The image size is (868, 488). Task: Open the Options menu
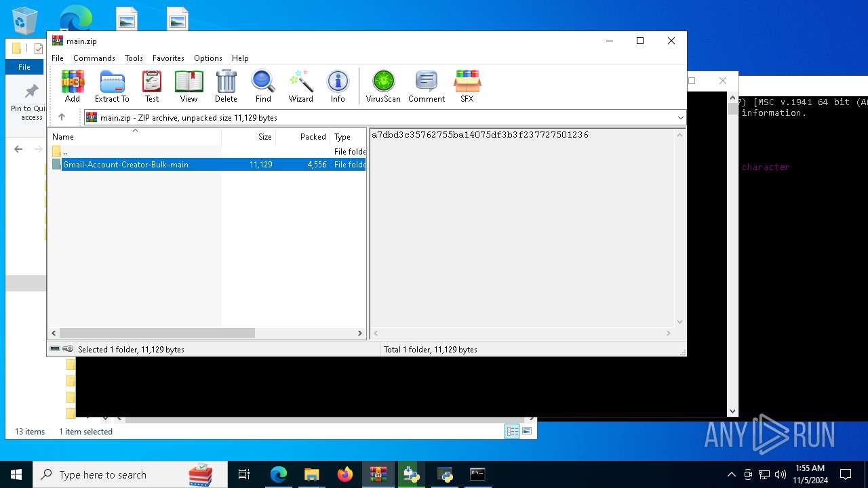(x=208, y=58)
